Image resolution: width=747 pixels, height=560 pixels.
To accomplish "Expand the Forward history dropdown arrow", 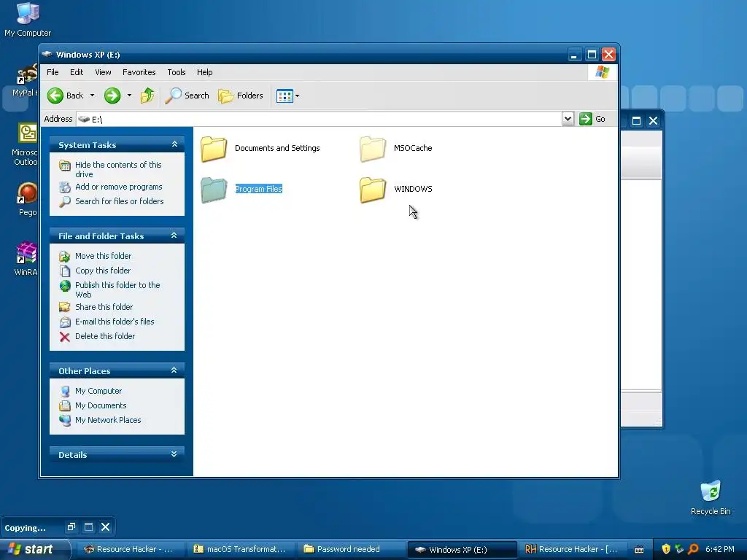I will point(129,96).
